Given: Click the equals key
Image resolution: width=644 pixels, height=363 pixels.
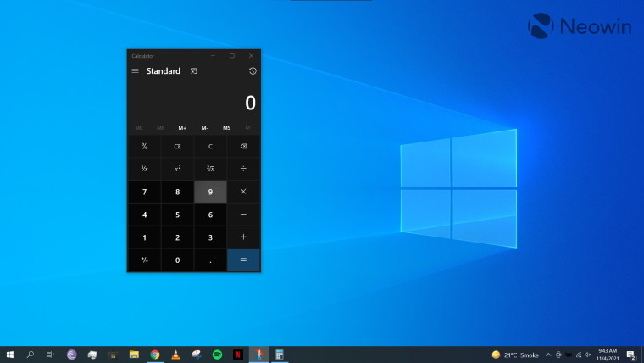Looking at the screenshot, I should coord(243,260).
